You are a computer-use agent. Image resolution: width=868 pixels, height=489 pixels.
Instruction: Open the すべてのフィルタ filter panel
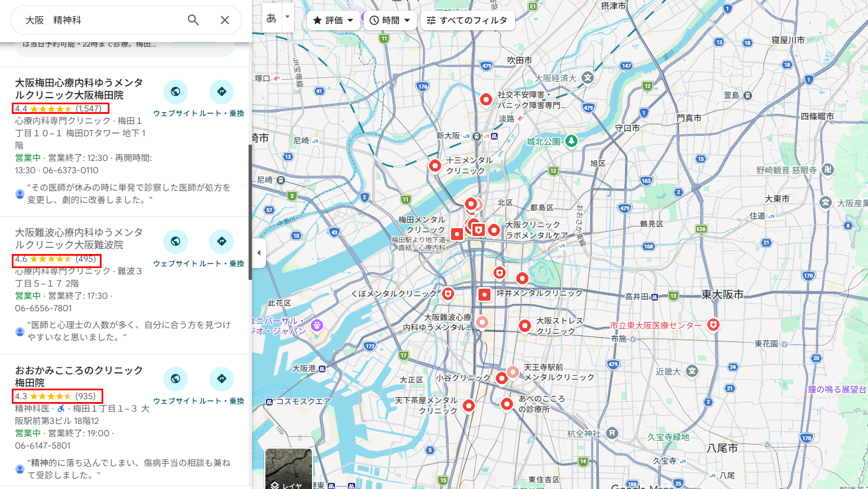(x=467, y=20)
